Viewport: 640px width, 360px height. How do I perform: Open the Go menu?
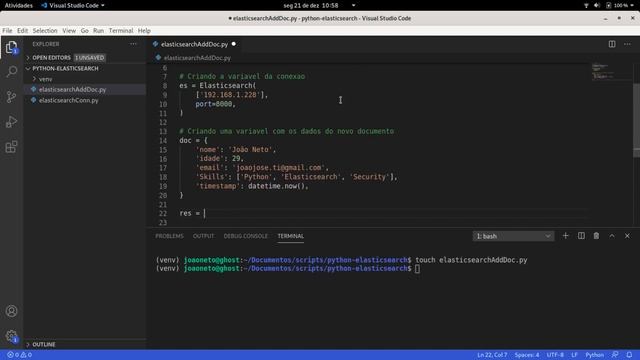[x=84, y=31]
